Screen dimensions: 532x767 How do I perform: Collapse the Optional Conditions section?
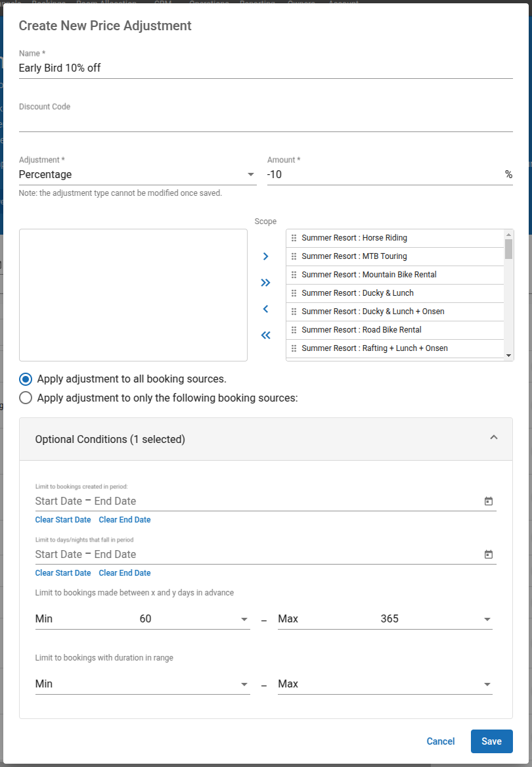(494, 438)
